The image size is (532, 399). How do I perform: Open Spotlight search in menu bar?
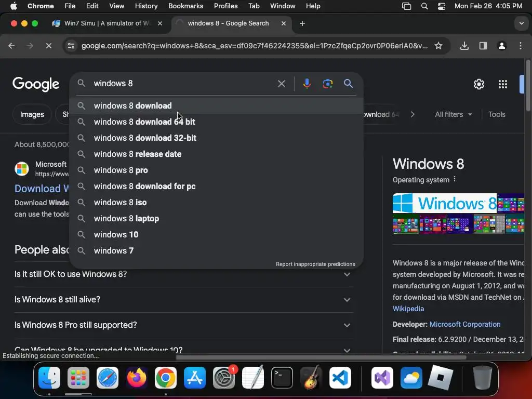pyautogui.click(x=424, y=6)
